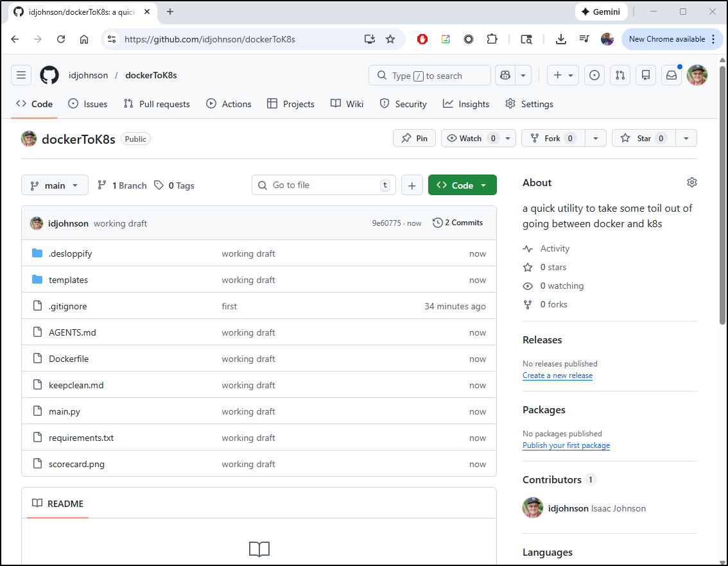Switch to the Actions tab

click(x=229, y=104)
